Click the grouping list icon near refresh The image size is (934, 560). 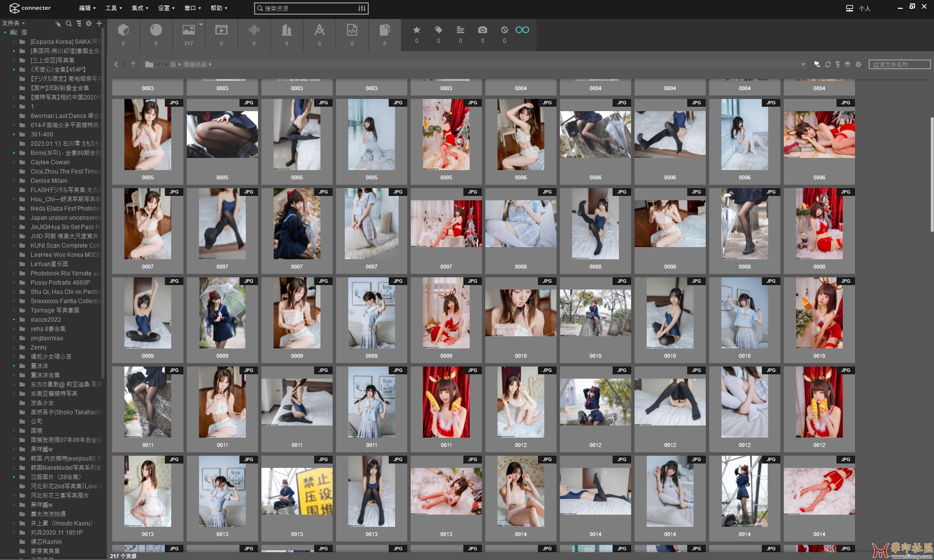837,64
